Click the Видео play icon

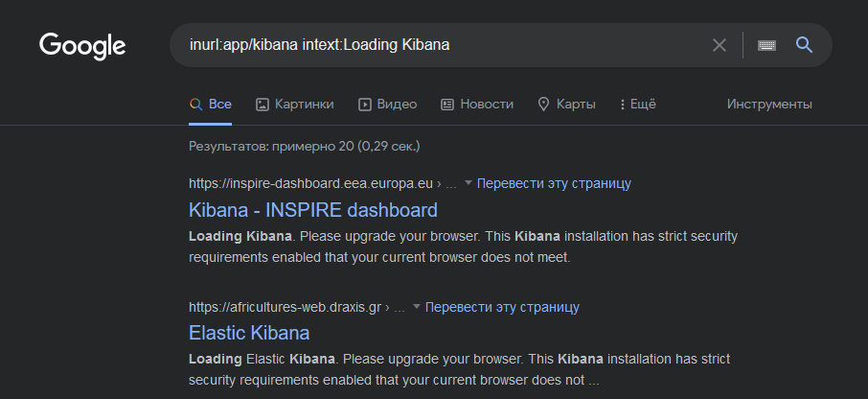click(364, 105)
